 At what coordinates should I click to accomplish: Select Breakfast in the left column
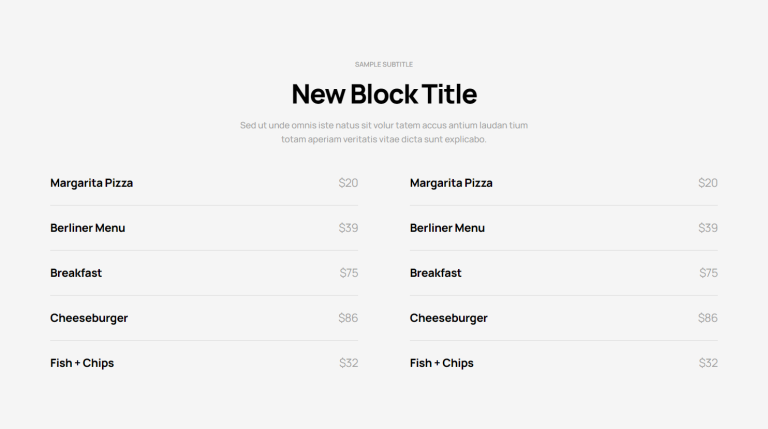point(76,273)
